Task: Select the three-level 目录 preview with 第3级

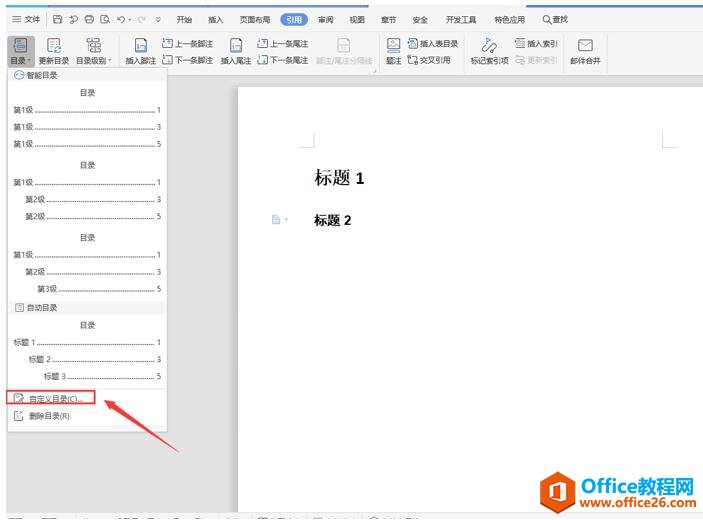Action: [x=87, y=263]
